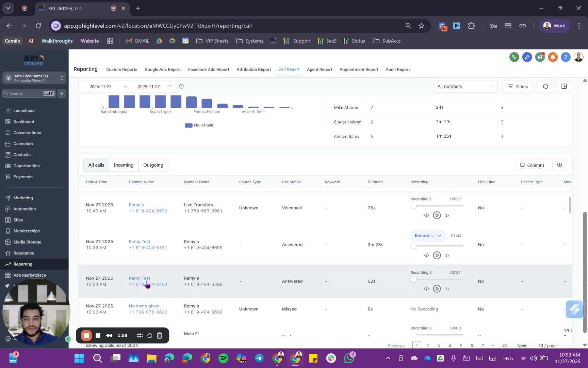The width and height of the screenshot is (588, 368).
Task: Open the browser tab list chevron
Action: click(x=8, y=8)
